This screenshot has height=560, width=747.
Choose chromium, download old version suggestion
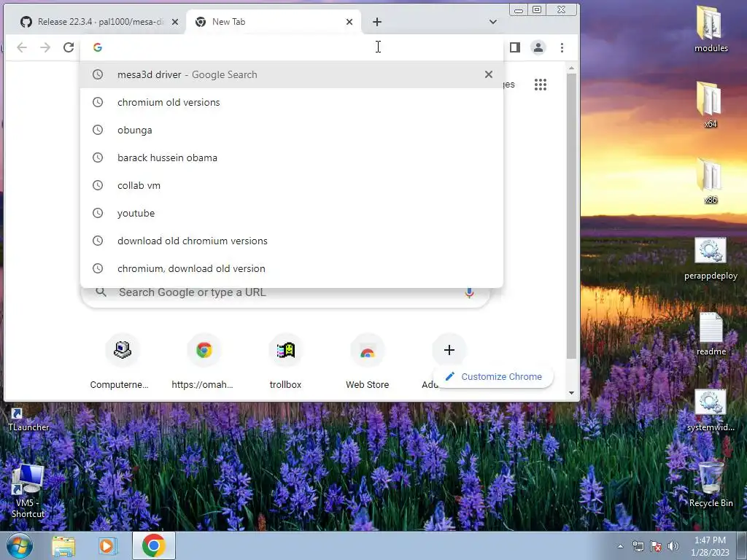point(292,268)
